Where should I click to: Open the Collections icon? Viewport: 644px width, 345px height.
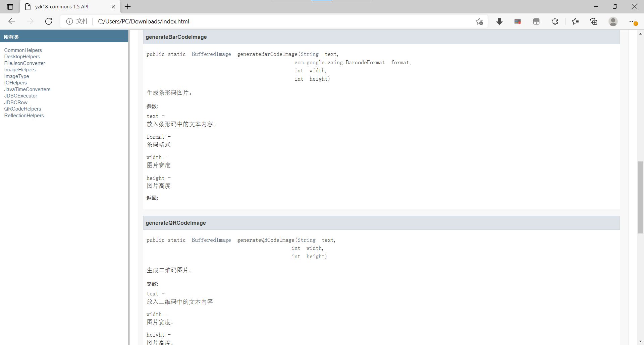click(x=594, y=21)
